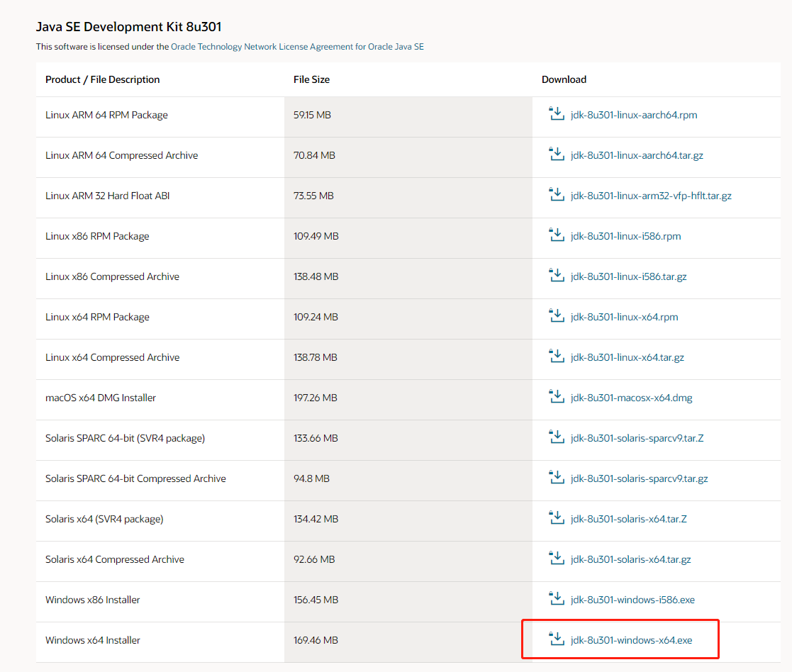Select Solaris x64 Compressed Archive text
The height and width of the screenshot is (672, 792).
coord(115,559)
